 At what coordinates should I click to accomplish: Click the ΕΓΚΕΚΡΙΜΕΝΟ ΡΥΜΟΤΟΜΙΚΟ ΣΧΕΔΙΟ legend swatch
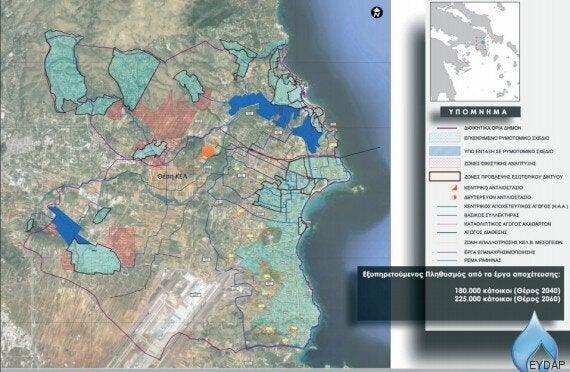tap(445, 139)
